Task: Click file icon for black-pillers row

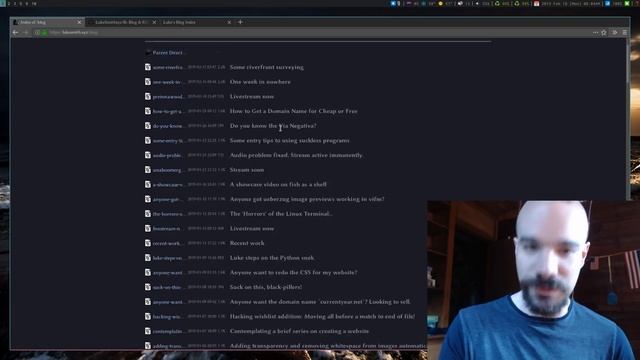Action: coord(148,287)
